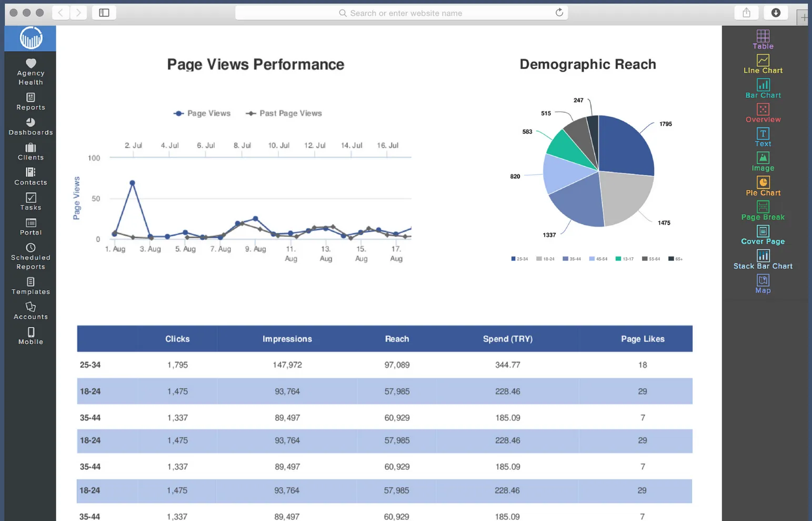Toggle the Past Page Views series
The height and width of the screenshot is (521, 812).
(284, 113)
